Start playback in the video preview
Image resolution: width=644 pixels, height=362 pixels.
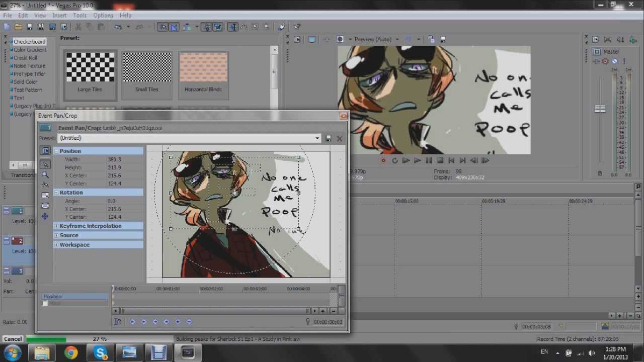click(x=417, y=160)
